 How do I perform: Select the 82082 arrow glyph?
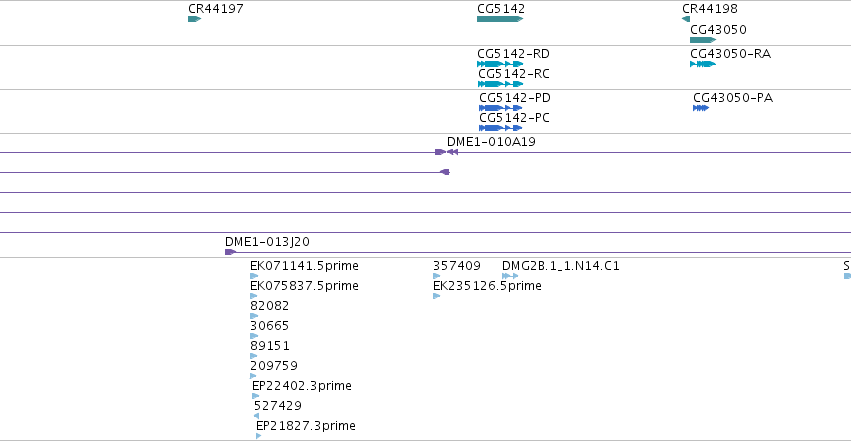pyautogui.click(x=254, y=316)
